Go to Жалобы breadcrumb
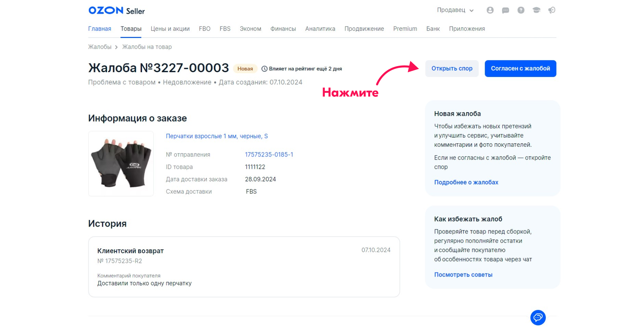 coord(100,47)
